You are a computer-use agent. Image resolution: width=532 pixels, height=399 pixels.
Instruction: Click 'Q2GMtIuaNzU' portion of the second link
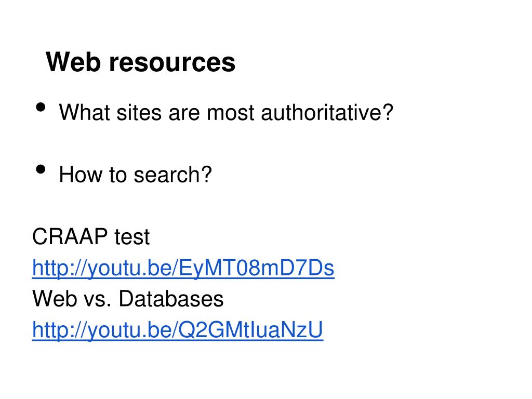(250, 330)
